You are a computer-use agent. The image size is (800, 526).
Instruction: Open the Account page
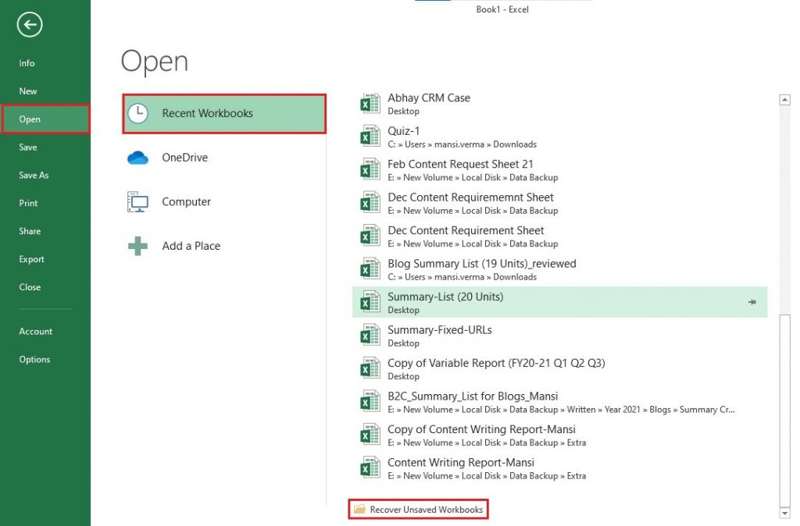45,332
